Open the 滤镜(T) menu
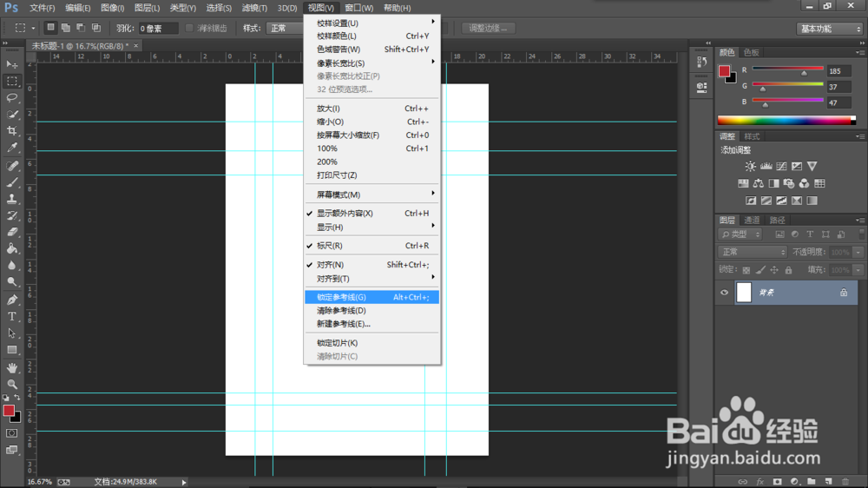 coord(254,8)
